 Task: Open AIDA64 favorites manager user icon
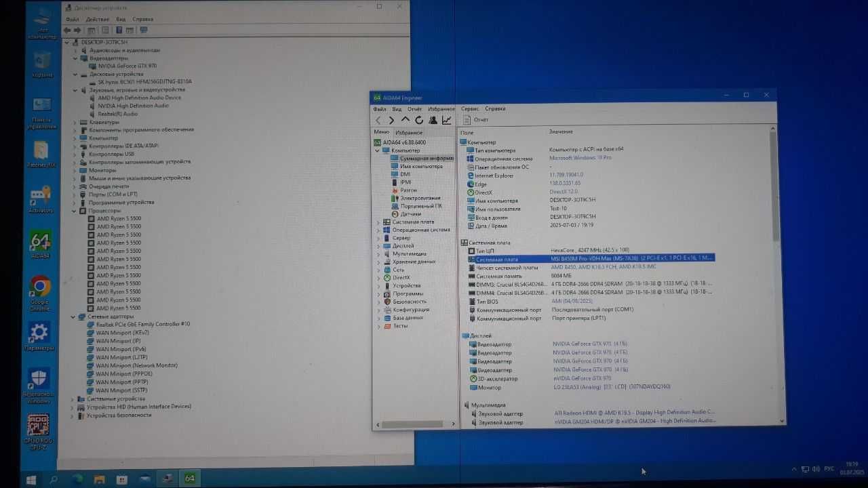[x=433, y=120]
